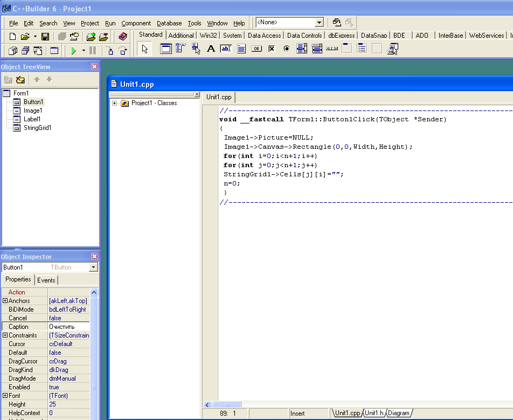Click the View Unit toolbar icon

13,51
